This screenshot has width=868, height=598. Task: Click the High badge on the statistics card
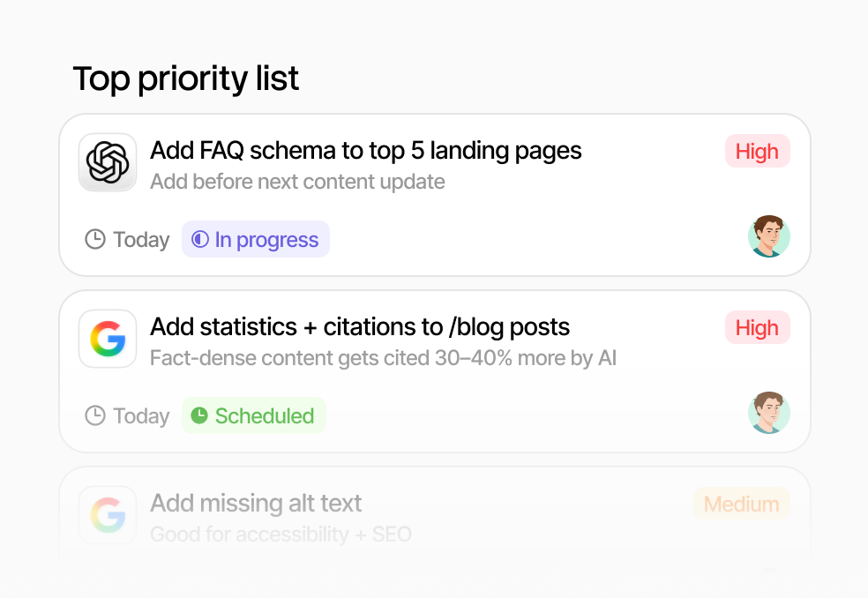coord(757,327)
